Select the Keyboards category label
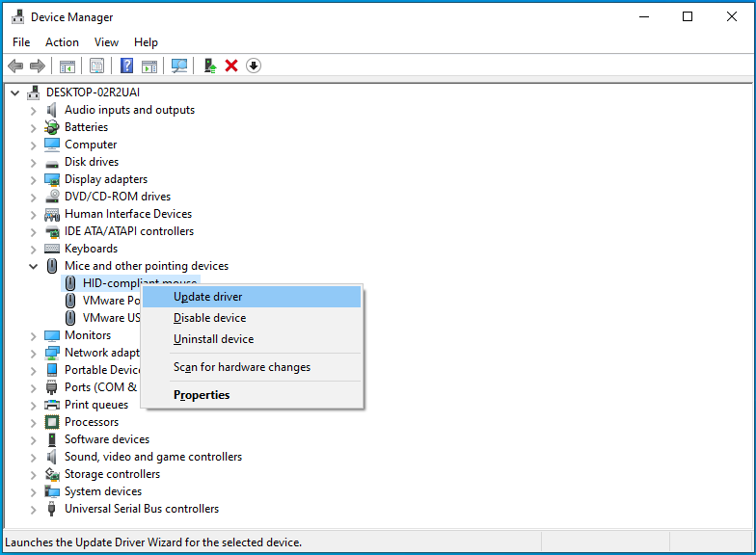The width and height of the screenshot is (756, 555). (91, 249)
